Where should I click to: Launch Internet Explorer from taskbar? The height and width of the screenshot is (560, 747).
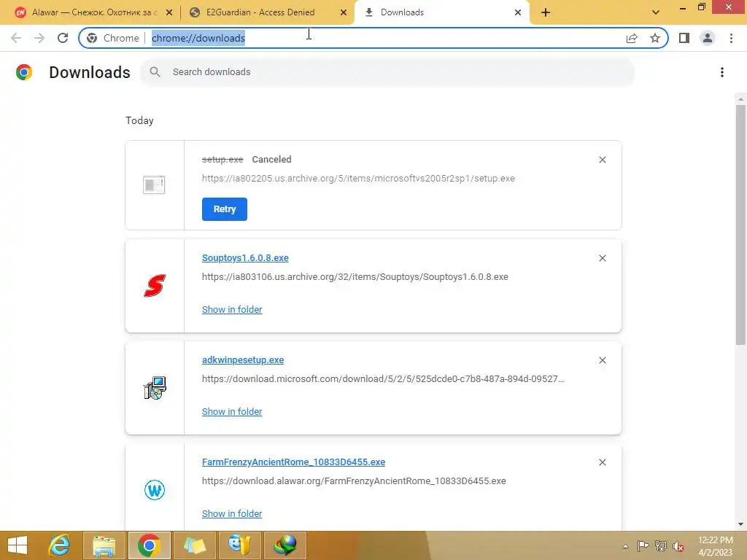[60, 545]
